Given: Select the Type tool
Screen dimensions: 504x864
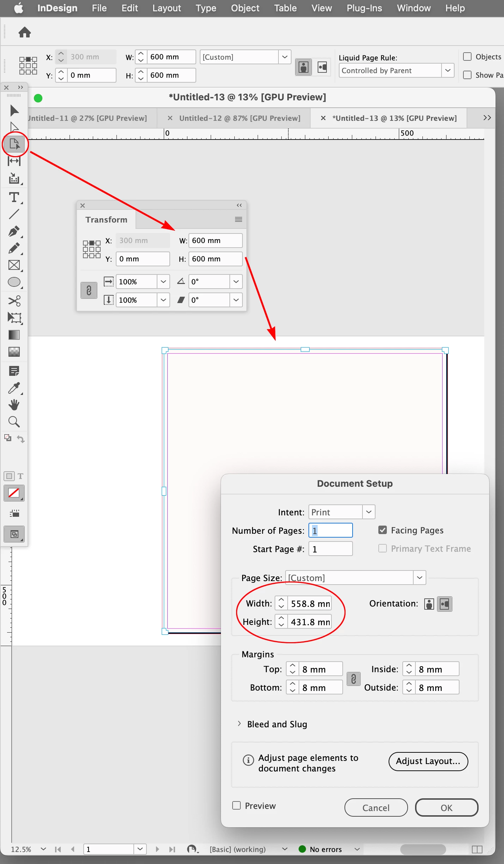Looking at the screenshot, I should (14, 197).
